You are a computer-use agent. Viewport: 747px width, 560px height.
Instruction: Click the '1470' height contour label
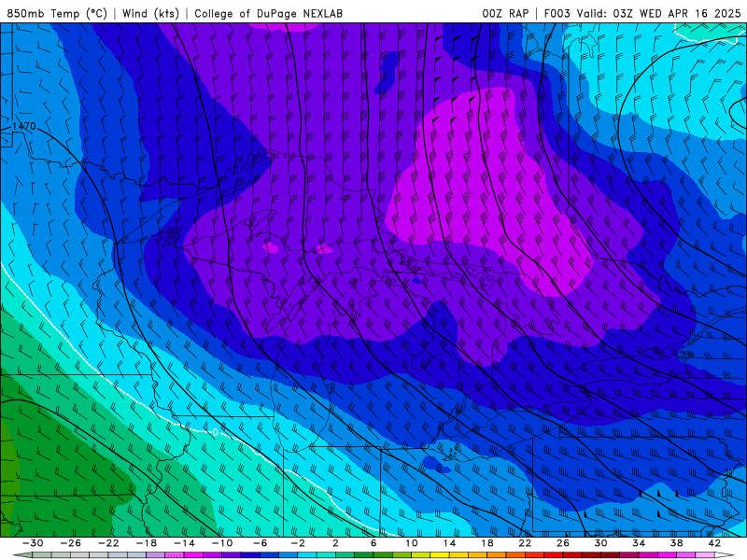point(24,126)
